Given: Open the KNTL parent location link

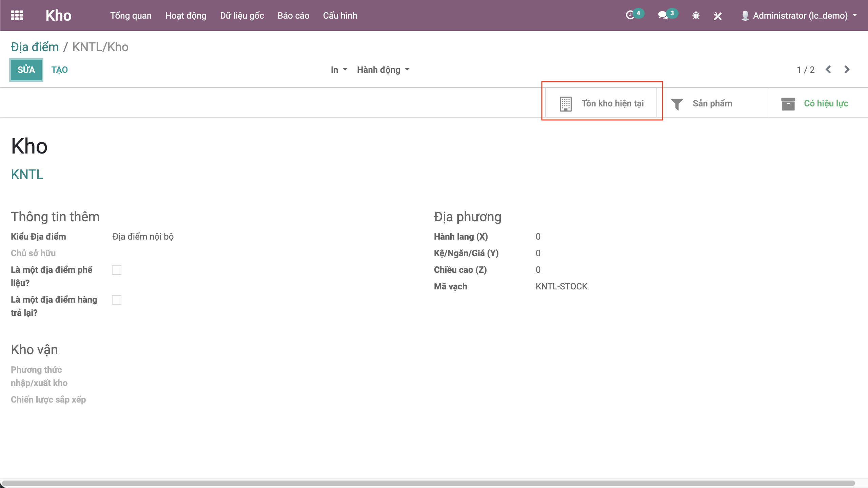Looking at the screenshot, I should click(27, 175).
